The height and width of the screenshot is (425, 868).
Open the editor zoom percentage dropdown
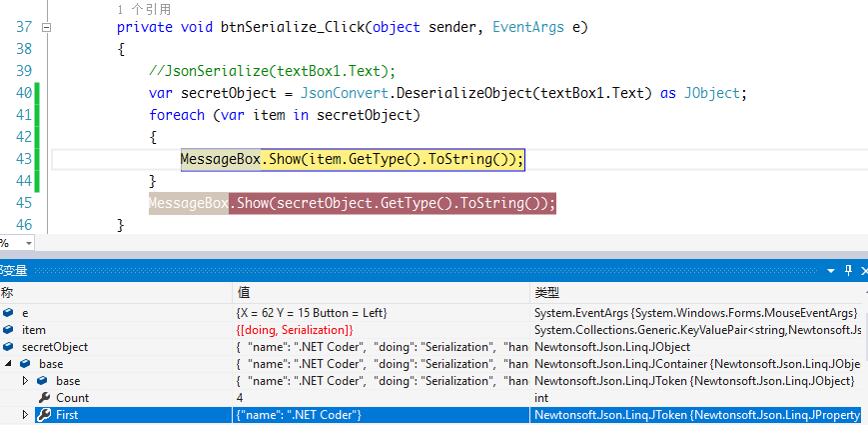(x=29, y=243)
